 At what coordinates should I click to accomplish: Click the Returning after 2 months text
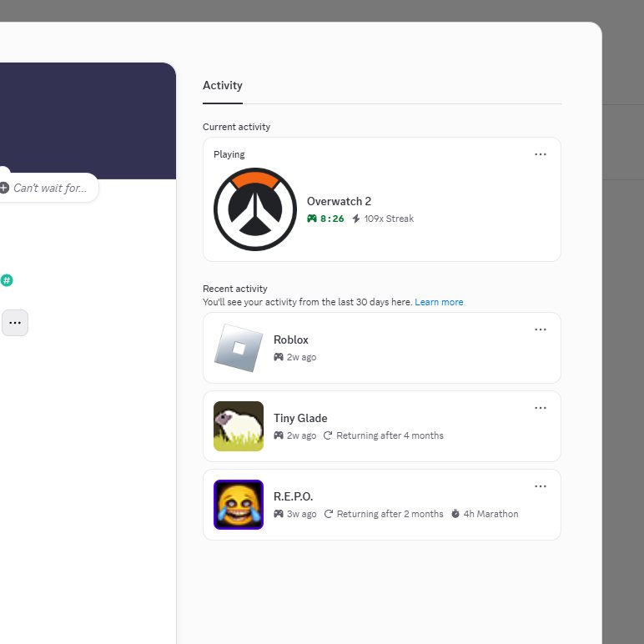[x=390, y=514]
